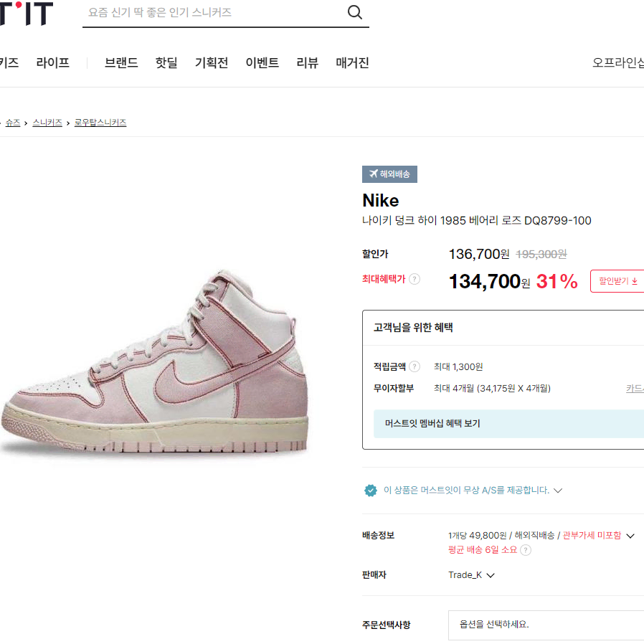
Task: Click the search magnifier icon
Action: (354, 12)
